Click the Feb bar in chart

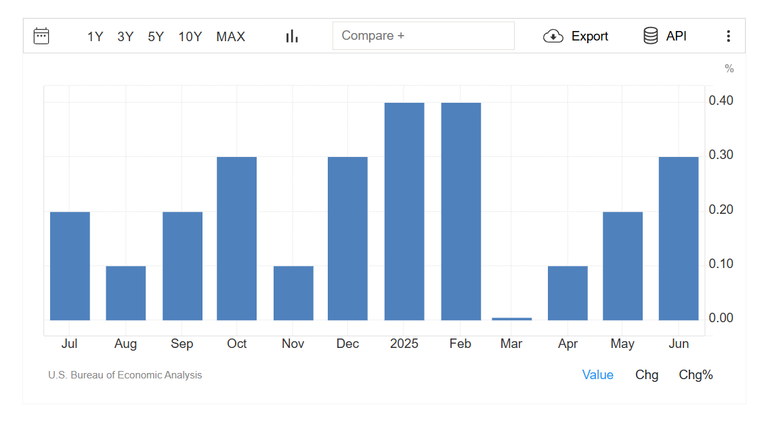click(x=461, y=212)
